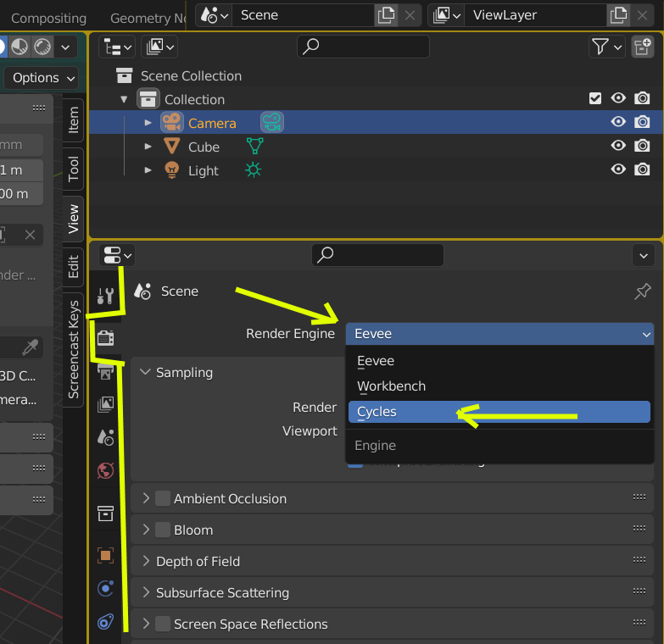Open the properties options chevron dropdown
Viewport: 664px width, 644px height.
pos(644,255)
